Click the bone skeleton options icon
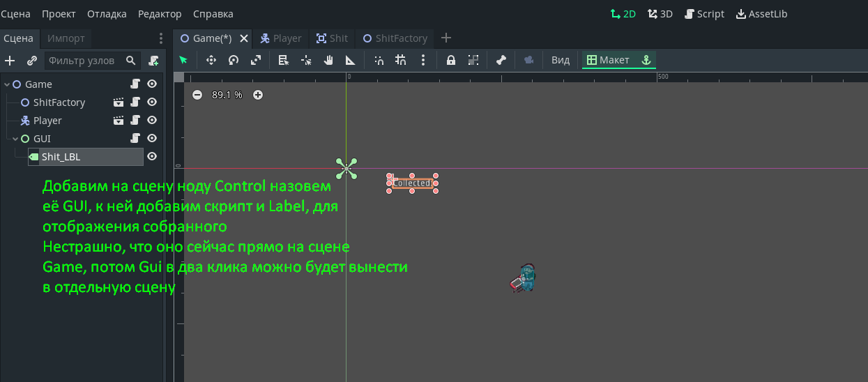868x382 pixels. pos(501,60)
